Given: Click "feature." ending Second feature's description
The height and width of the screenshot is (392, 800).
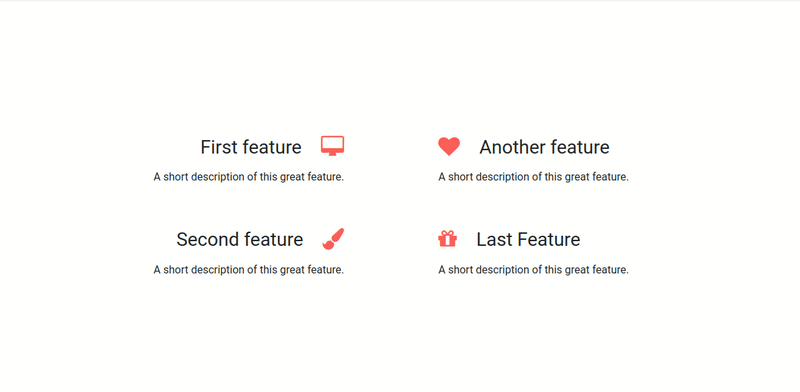Looking at the screenshot, I should [326, 270].
